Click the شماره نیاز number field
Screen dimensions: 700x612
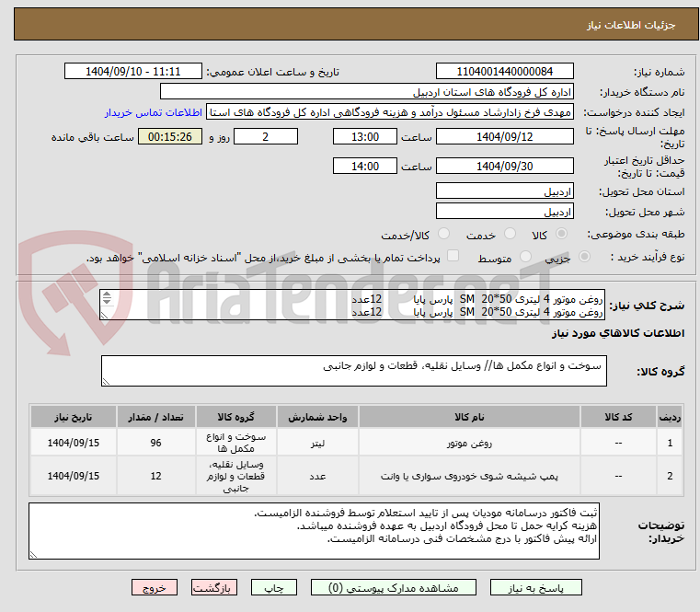(x=504, y=71)
